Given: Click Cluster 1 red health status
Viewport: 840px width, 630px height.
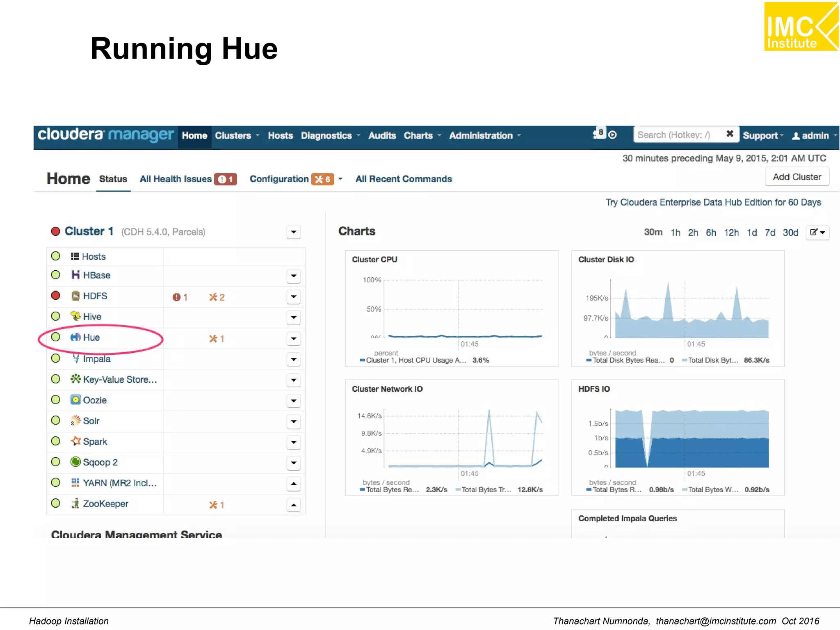Looking at the screenshot, I should [56, 231].
